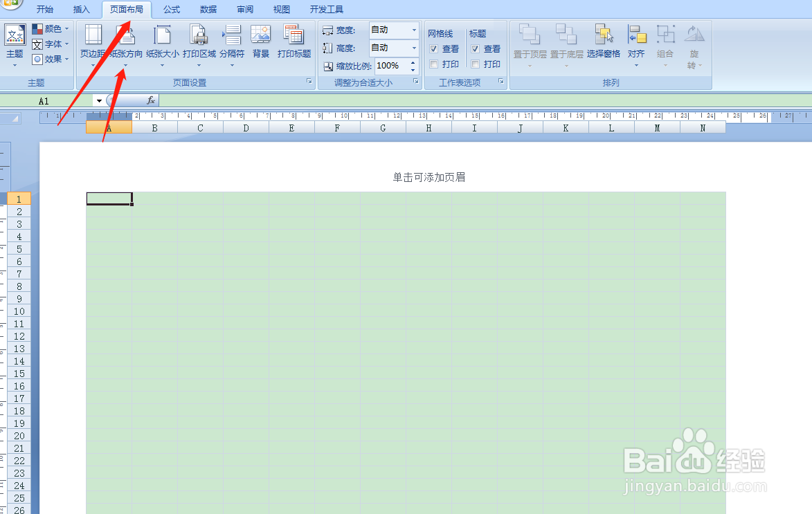The width and height of the screenshot is (812, 514).
Task: Open the Align (对齐) menu
Action: click(636, 45)
